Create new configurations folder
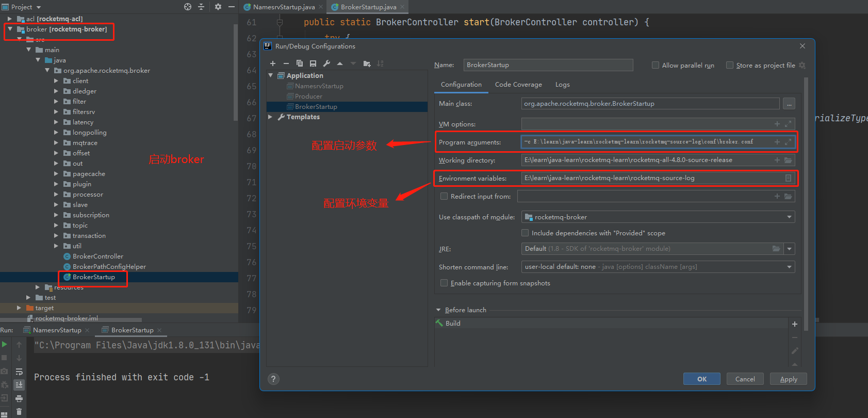Viewport: 868px width, 418px height. click(367, 63)
